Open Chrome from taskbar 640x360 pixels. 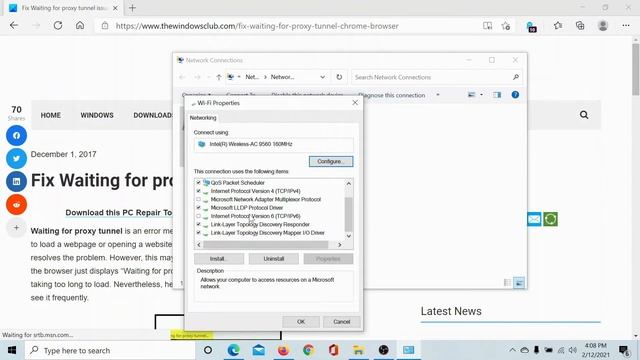(308, 350)
